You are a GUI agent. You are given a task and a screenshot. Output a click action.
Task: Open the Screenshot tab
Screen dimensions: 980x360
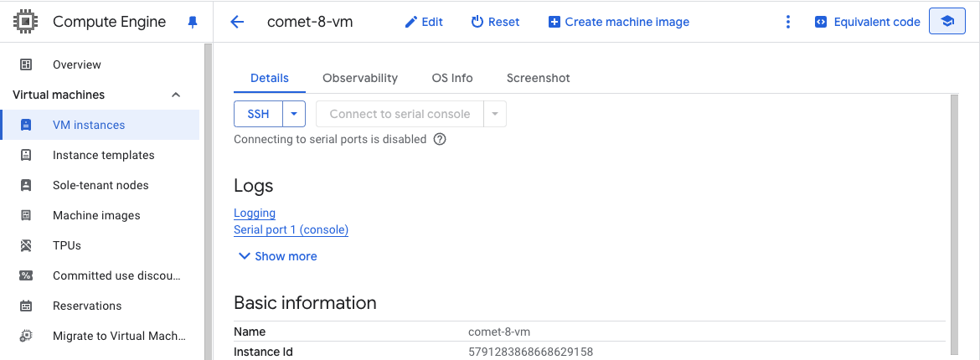[538, 78]
